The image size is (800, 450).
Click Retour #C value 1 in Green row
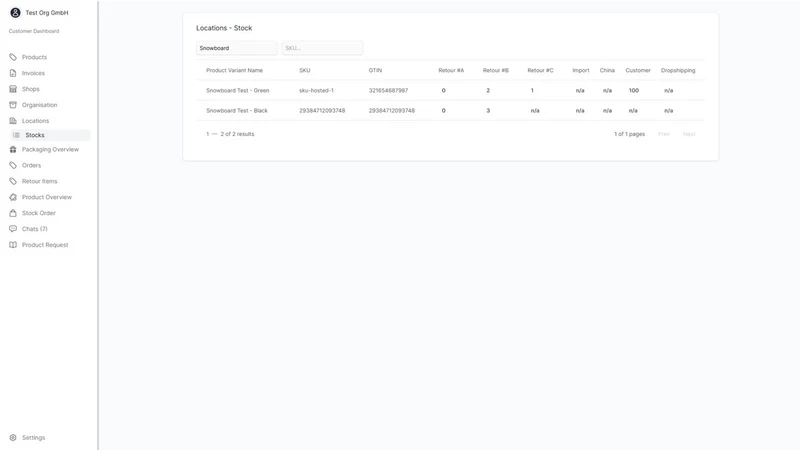coord(532,90)
